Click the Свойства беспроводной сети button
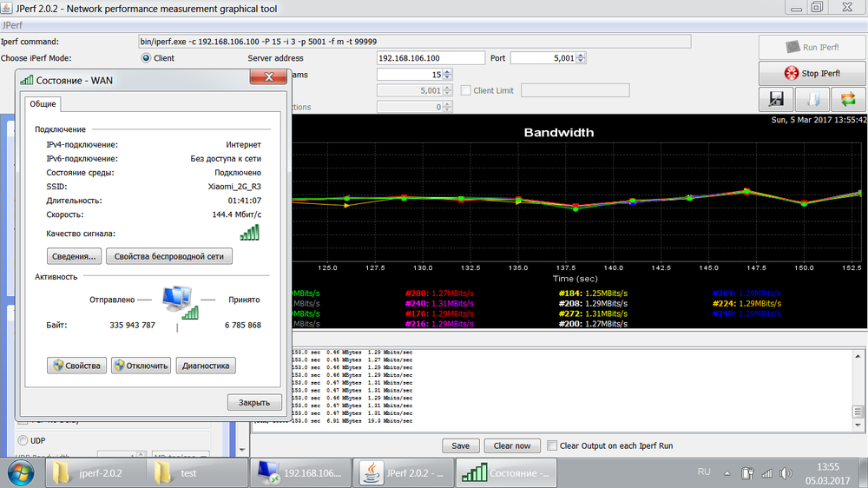 point(169,256)
